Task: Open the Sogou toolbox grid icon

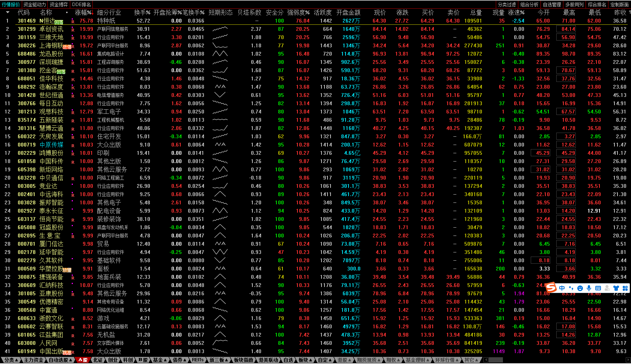Action: (x=625, y=288)
